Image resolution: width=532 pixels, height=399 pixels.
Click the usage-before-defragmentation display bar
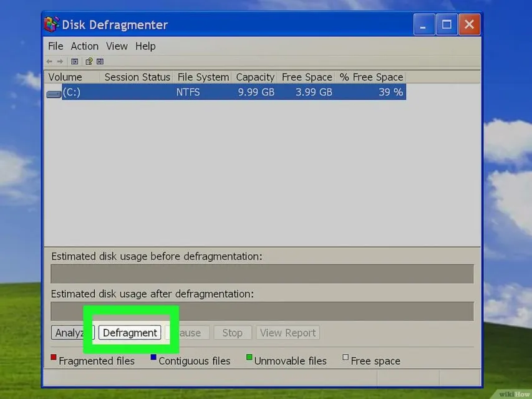point(262,274)
